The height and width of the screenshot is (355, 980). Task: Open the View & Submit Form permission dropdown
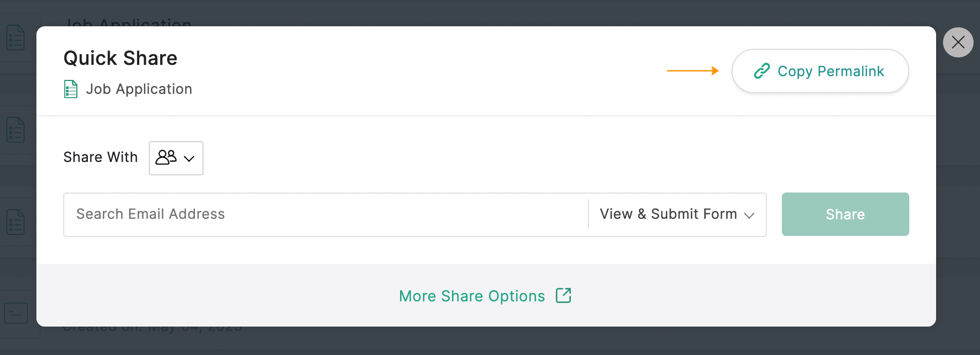[677, 215]
